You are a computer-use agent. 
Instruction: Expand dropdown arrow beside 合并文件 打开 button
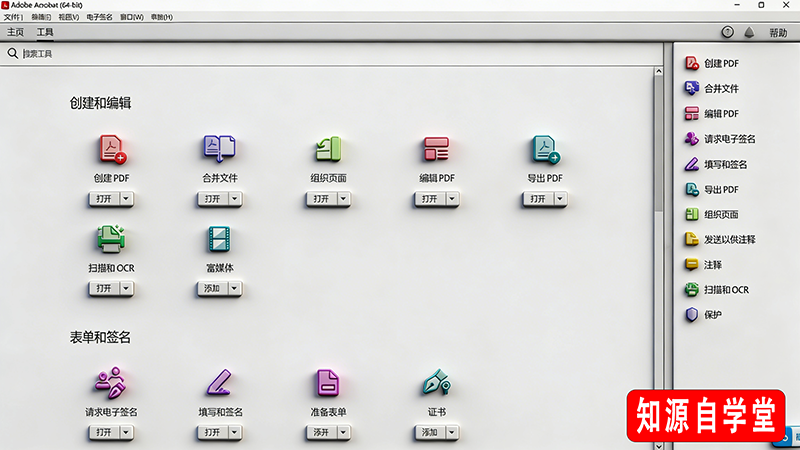(x=235, y=198)
